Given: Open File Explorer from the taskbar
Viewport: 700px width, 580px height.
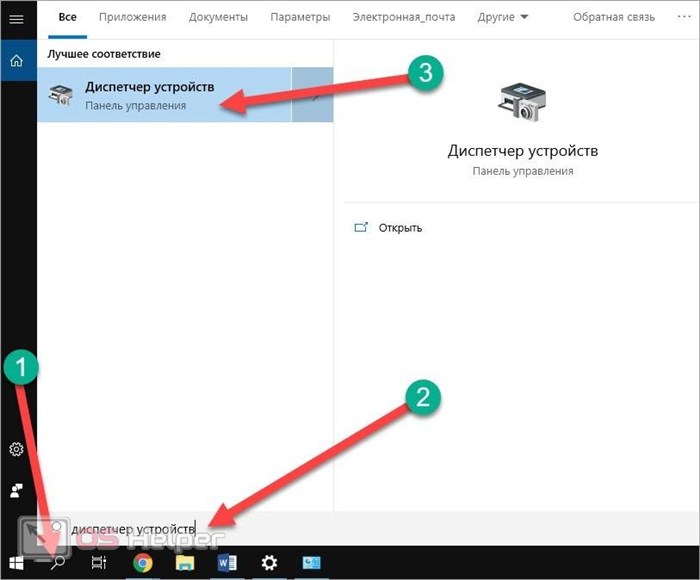Looking at the screenshot, I should point(185,563).
